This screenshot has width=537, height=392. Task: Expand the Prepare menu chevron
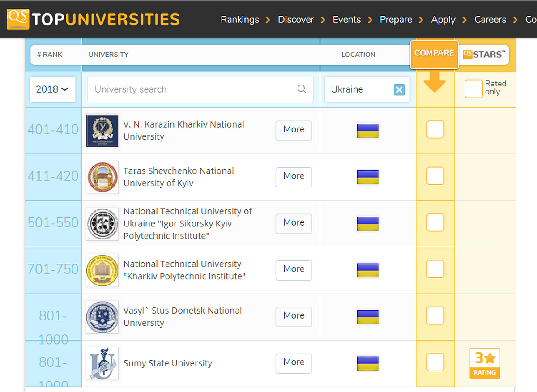[421, 20]
